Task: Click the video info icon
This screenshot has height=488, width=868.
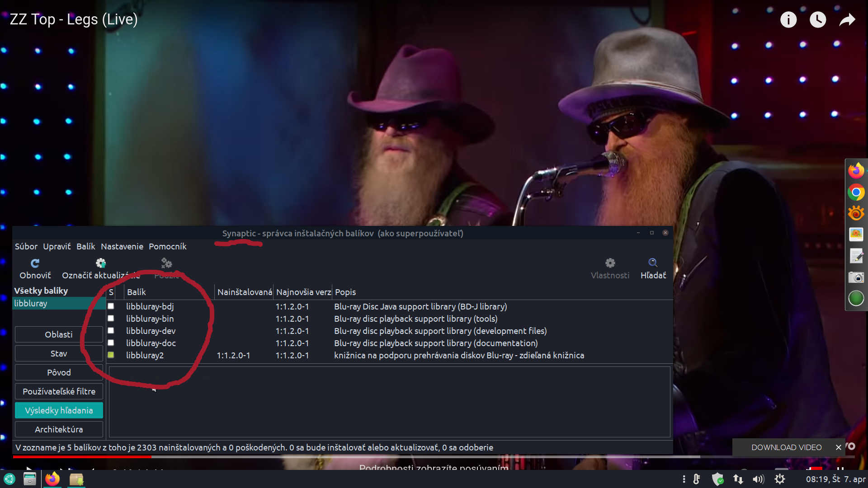Action: click(x=788, y=19)
